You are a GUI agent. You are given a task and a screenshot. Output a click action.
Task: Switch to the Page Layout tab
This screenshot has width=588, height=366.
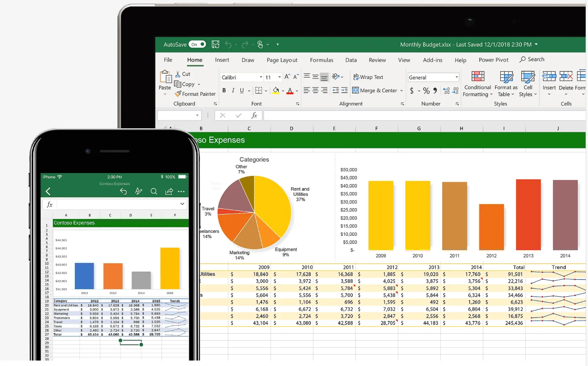tap(282, 60)
